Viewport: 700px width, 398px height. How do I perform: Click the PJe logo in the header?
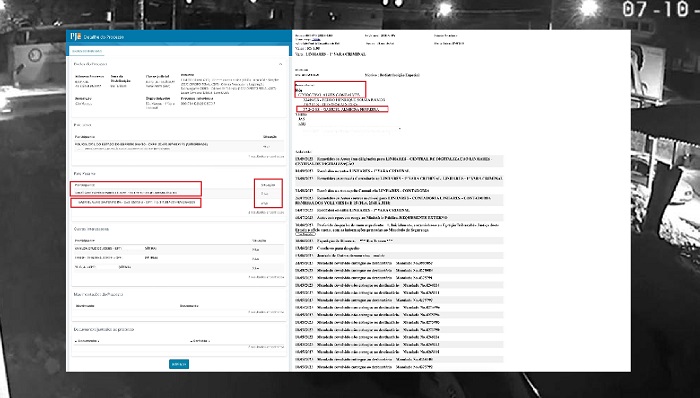coord(75,36)
